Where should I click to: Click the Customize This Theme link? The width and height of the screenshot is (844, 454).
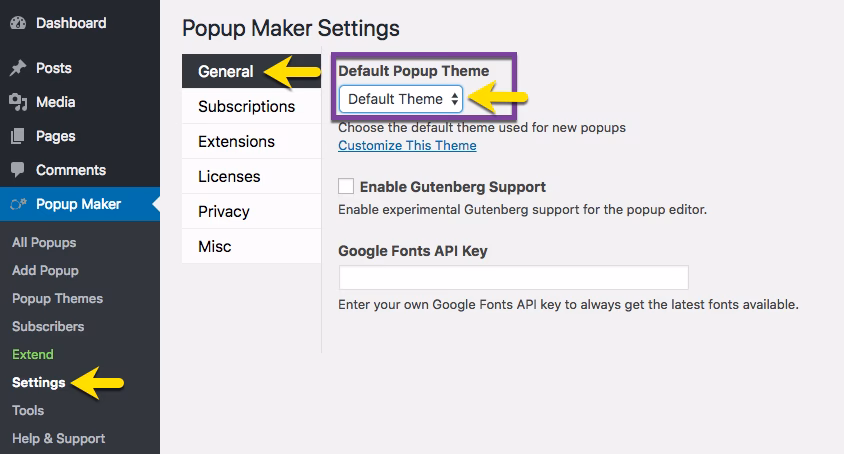pyautogui.click(x=407, y=146)
